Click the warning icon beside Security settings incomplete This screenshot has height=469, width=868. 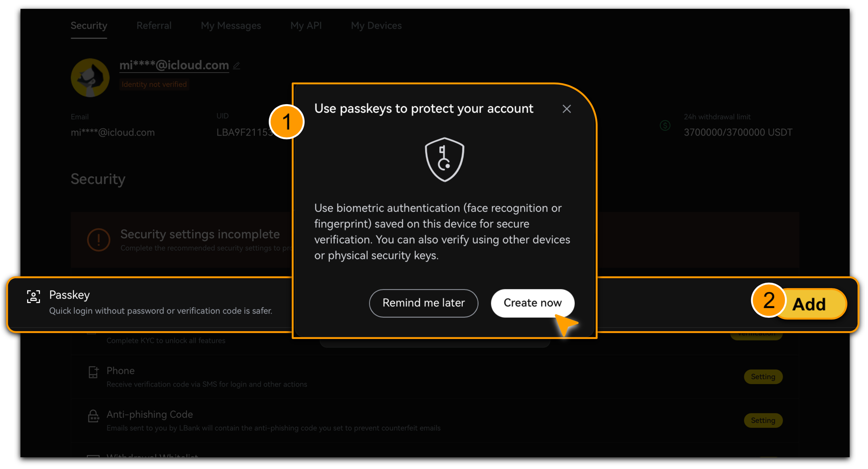98,239
